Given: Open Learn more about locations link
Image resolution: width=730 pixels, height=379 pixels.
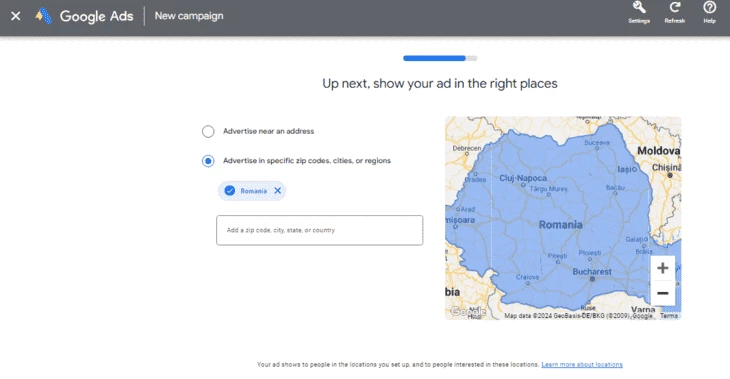Looking at the screenshot, I should coord(581,365).
